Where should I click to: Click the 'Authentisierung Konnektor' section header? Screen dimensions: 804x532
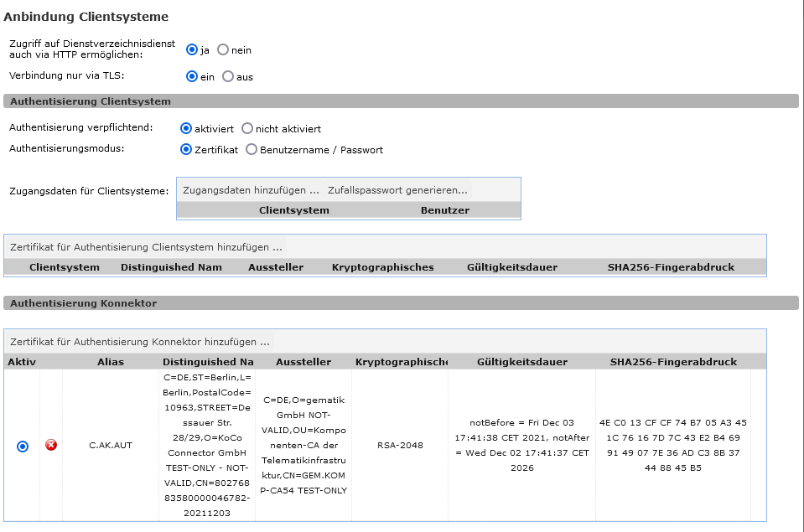[83, 303]
